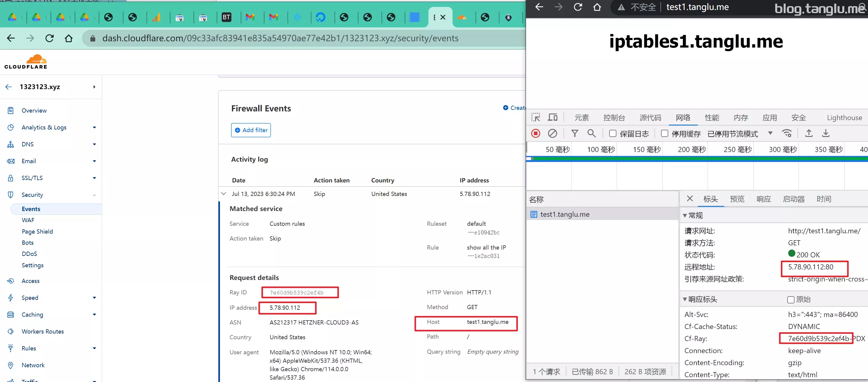Enable the 保留日志 checkbox
Viewport: 868px width, 382px height.
[x=613, y=134]
